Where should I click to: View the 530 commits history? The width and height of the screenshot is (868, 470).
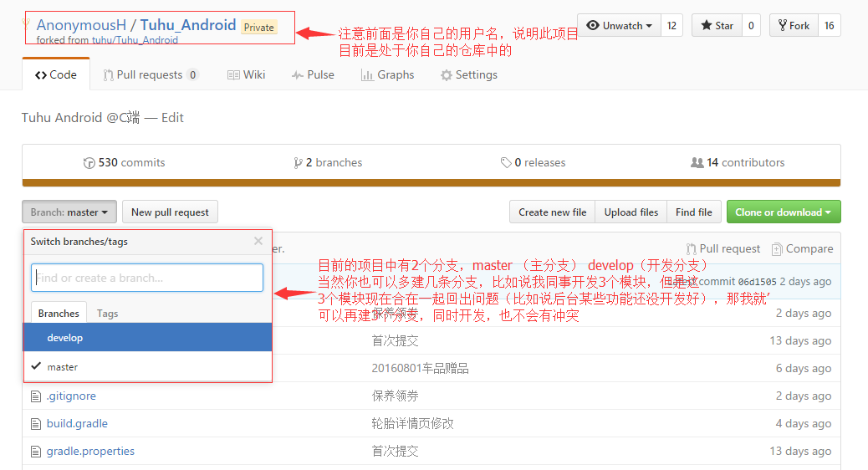tap(125, 163)
